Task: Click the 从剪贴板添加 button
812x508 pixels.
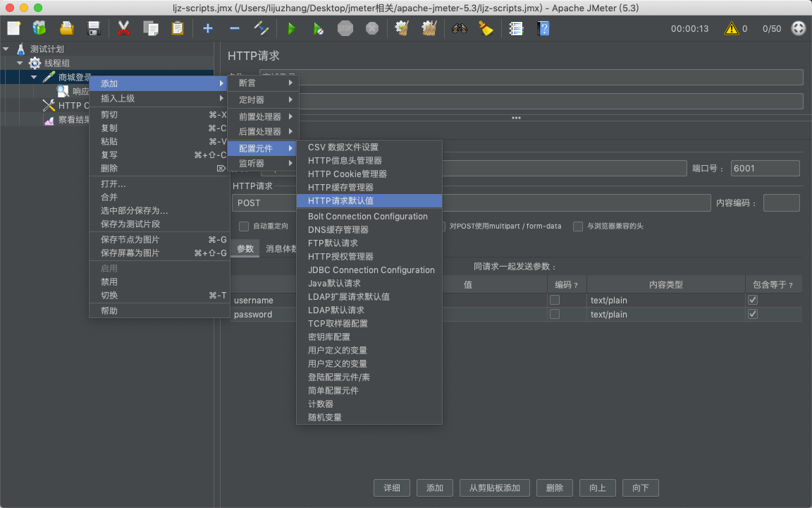Action: pos(495,488)
